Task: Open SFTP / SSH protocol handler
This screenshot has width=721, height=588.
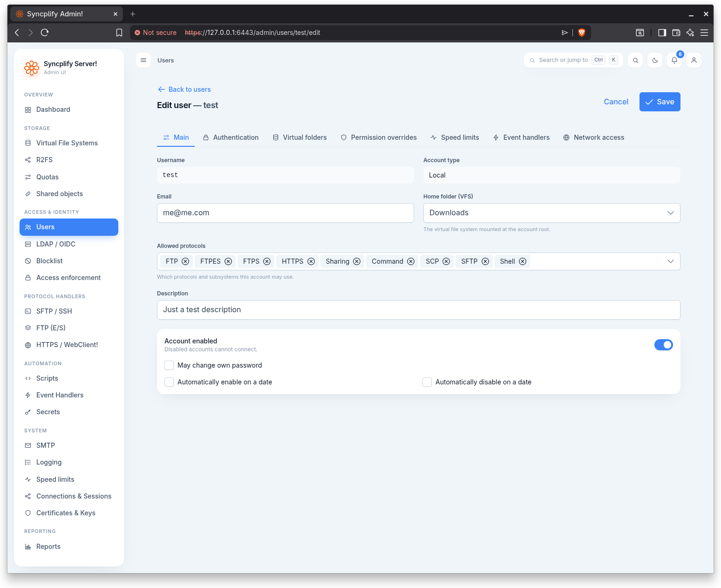Action: pos(69,311)
